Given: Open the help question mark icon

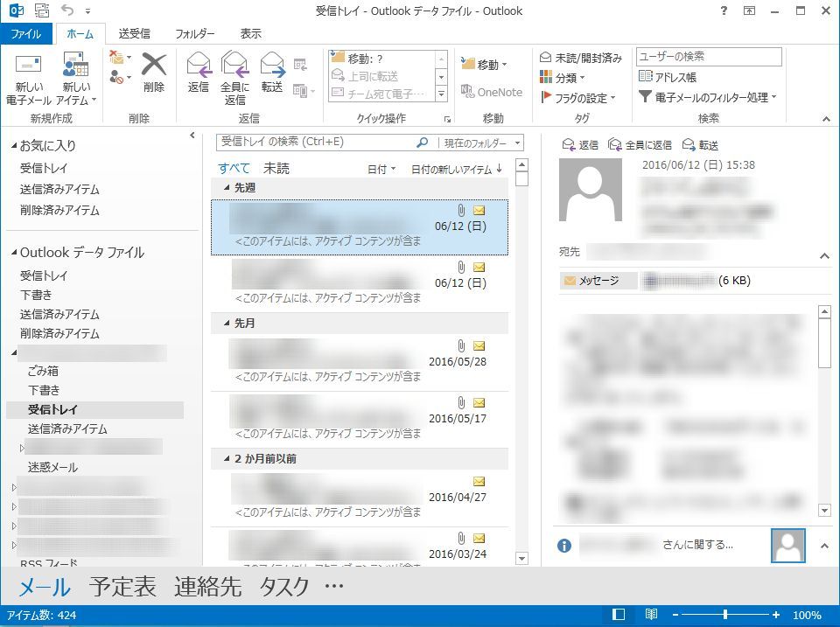Looking at the screenshot, I should (x=724, y=10).
